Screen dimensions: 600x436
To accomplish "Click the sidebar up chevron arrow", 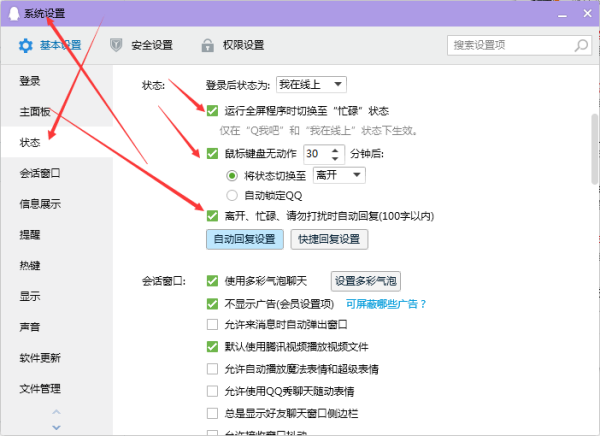I will pyautogui.click(x=56, y=412).
